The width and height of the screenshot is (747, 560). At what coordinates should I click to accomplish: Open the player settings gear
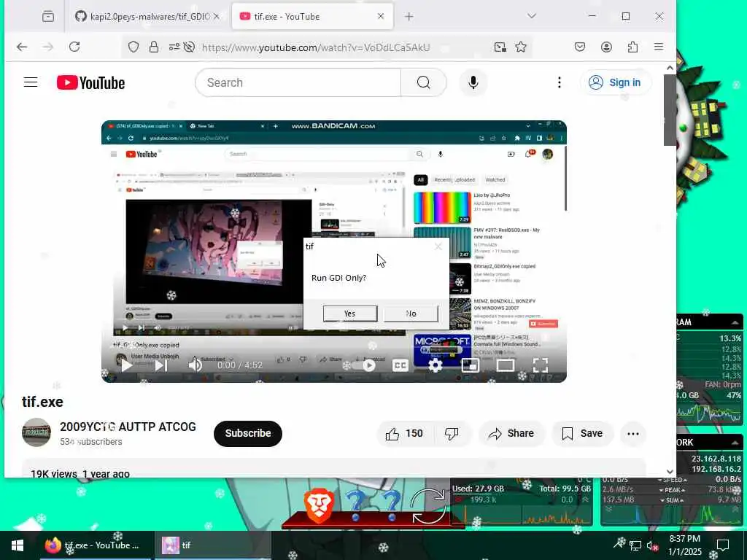point(435,365)
